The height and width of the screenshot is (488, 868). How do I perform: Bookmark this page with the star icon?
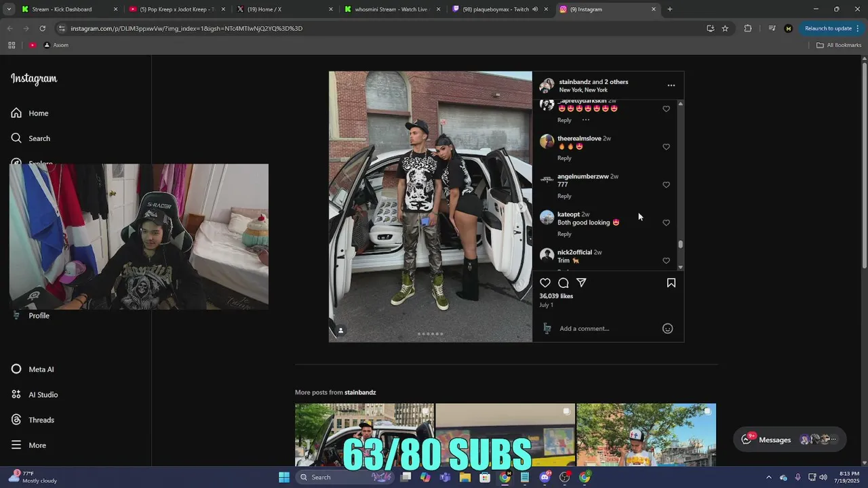725,28
